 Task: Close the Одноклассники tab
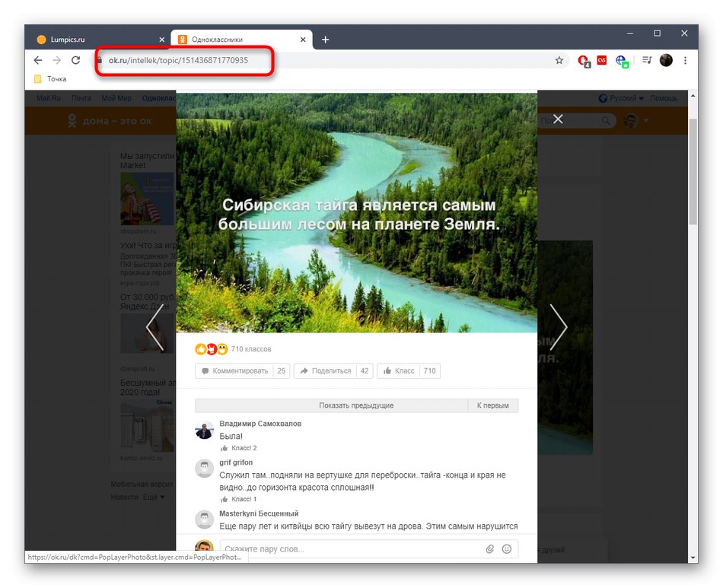pyautogui.click(x=302, y=40)
